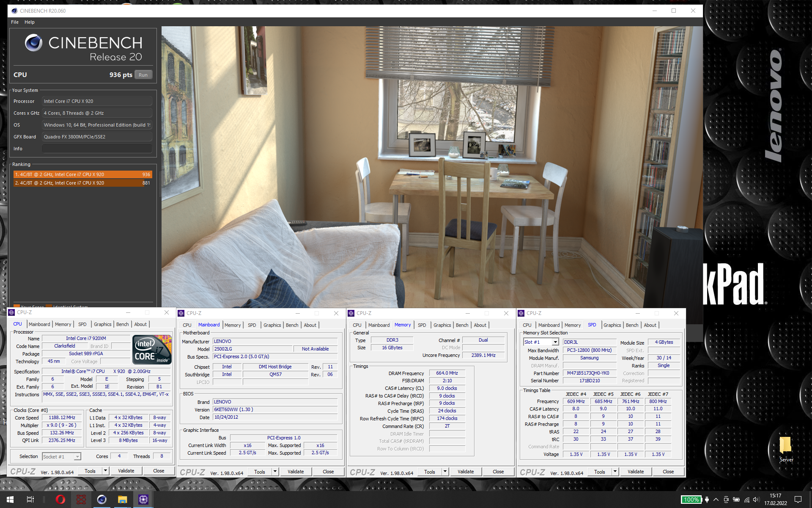
Task: Open SPD tab in the Mainboard CPU-Z window
Action: (x=252, y=325)
